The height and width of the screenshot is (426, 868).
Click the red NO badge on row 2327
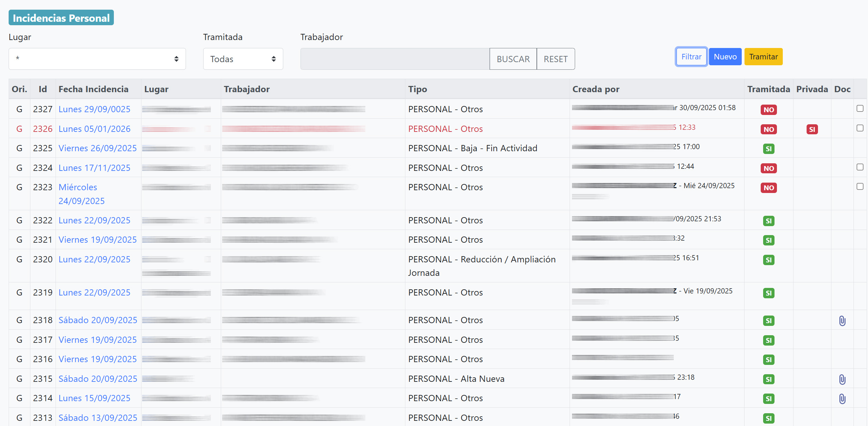(x=768, y=110)
